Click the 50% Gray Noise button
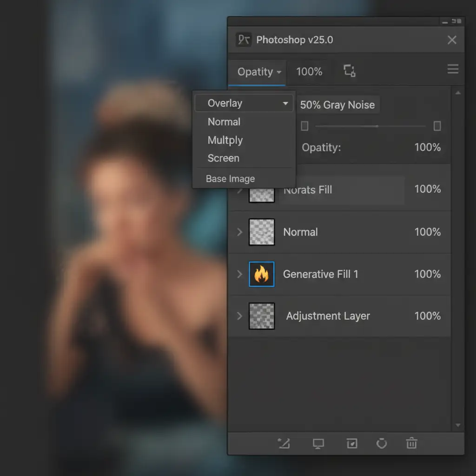Viewport: 476px width, 476px height. [337, 105]
